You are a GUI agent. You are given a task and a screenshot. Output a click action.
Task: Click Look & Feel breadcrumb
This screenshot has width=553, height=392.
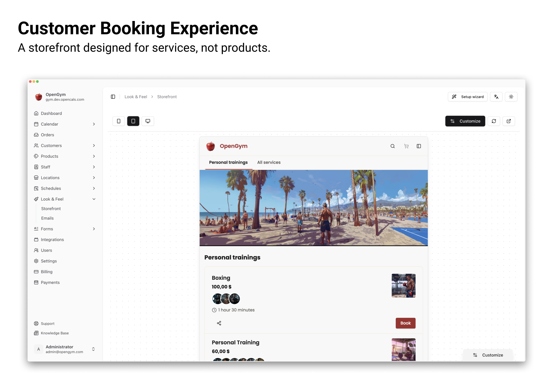[x=136, y=97]
